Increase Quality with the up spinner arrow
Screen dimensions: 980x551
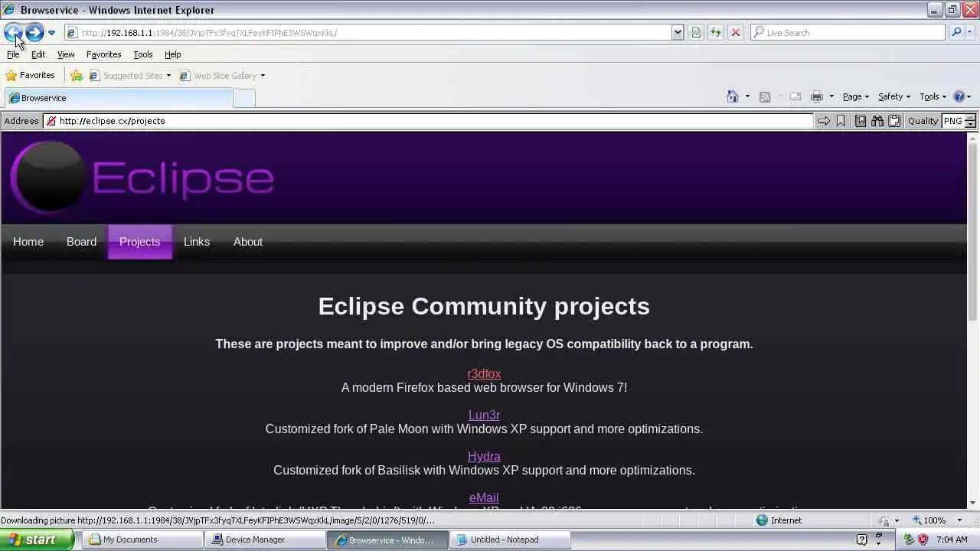[x=970, y=118]
